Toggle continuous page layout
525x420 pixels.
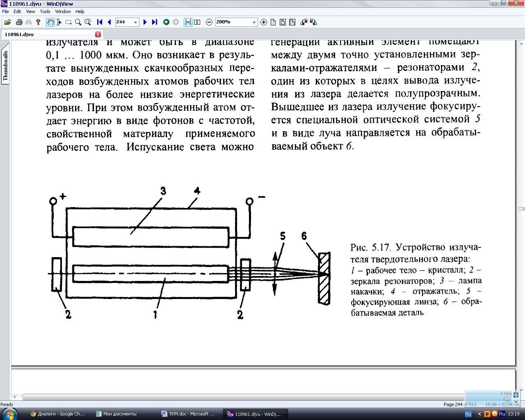(x=188, y=22)
